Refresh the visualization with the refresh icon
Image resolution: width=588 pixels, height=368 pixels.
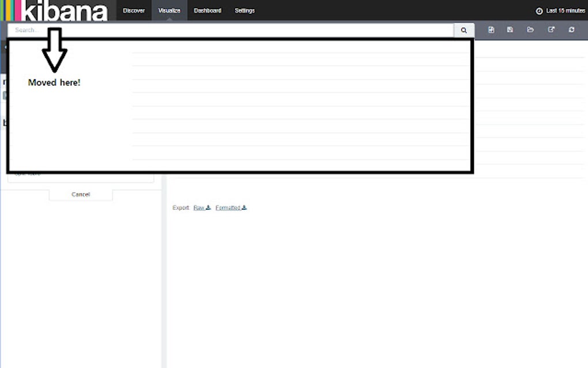click(x=571, y=29)
